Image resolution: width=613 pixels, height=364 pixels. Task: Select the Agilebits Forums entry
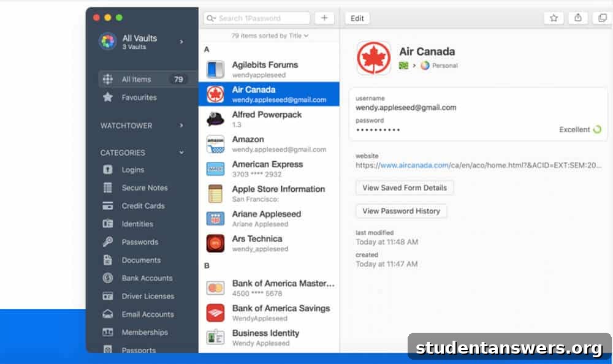(x=269, y=69)
